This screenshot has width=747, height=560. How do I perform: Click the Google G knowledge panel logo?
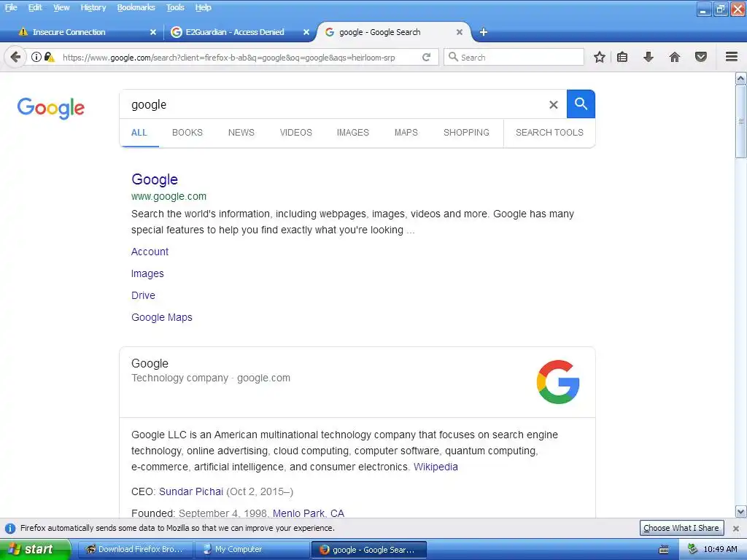[x=558, y=382]
